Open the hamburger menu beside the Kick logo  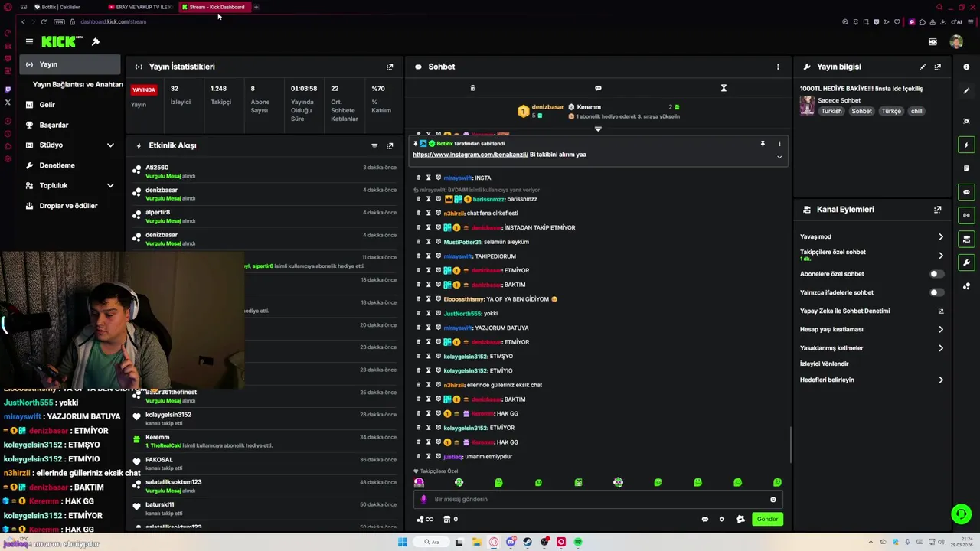[x=29, y=42]
